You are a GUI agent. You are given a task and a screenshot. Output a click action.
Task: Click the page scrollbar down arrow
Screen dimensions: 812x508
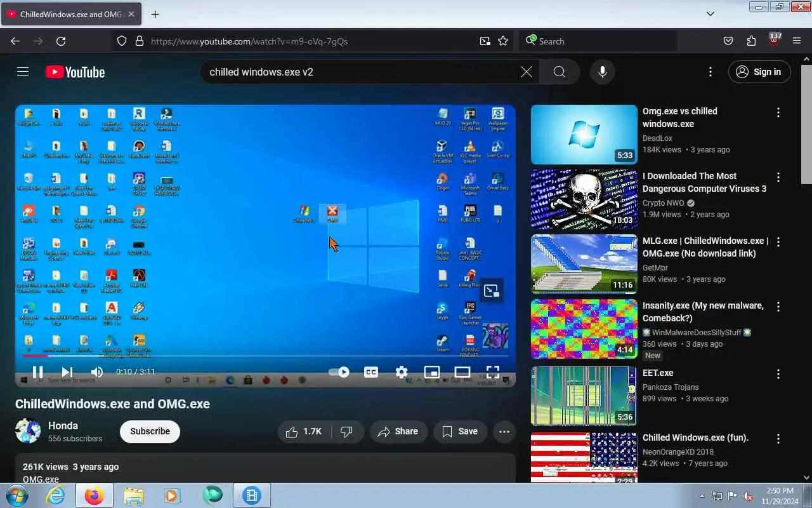806,478
